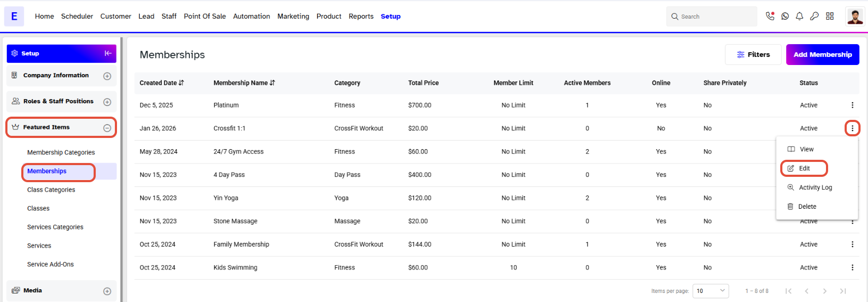Open the apps grid icon
The height and width of the screenshot is (302, 868).
[x=830, y=17]
